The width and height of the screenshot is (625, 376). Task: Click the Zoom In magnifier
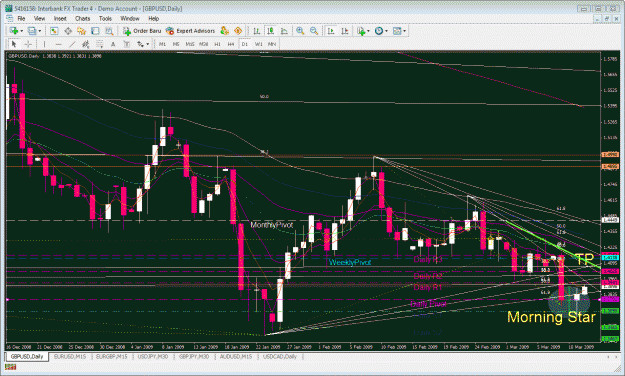(300, 31)
